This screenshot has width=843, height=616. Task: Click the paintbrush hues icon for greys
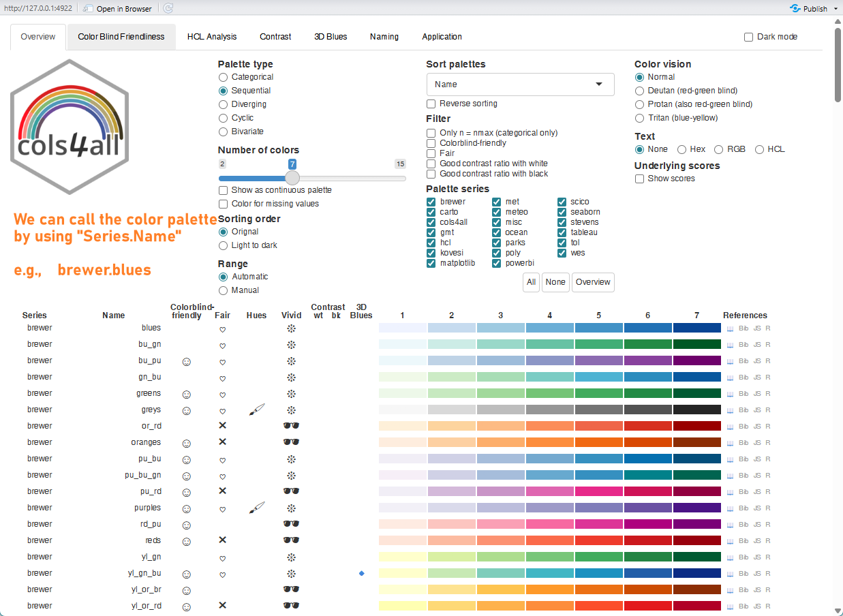256,410
